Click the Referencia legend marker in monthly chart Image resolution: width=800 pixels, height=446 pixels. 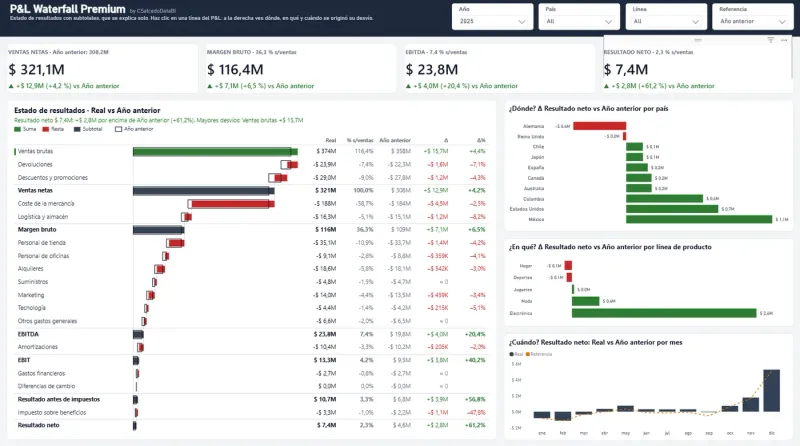pos(528,354)
